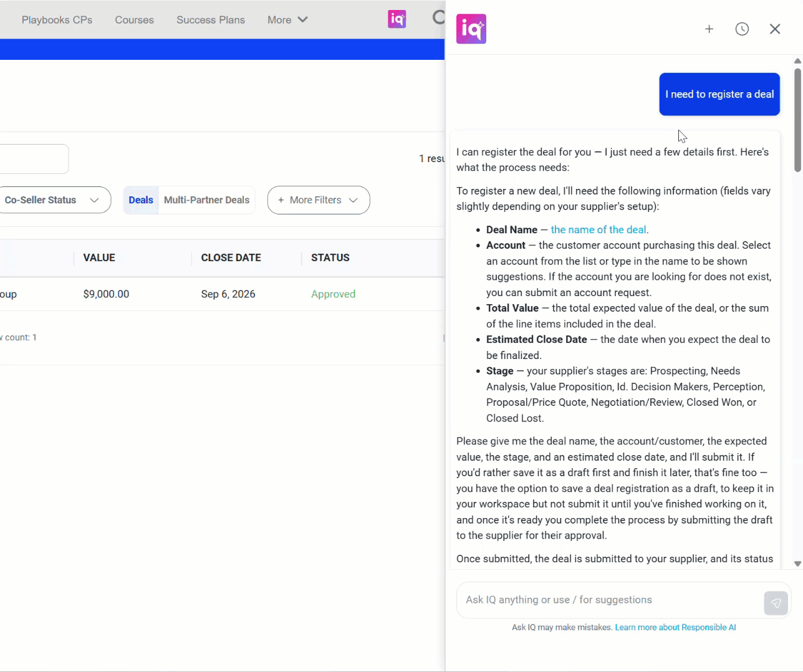The image size is (803, 672).
Task: Open the More Filters dropdown
Action: point(319,200)
